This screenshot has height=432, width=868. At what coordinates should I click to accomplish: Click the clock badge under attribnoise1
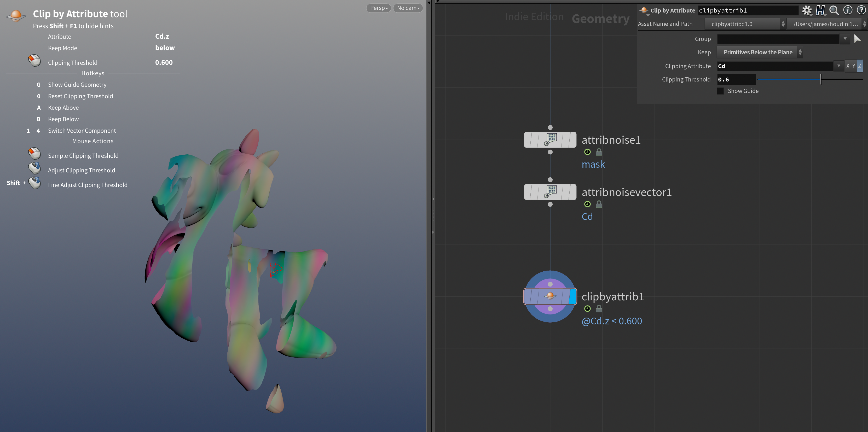click(587, 152)
